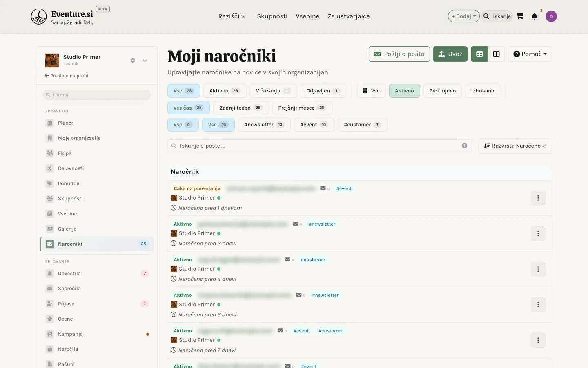This screenshot has width=588, height=368.
Task: Open user avatar D menu
Action: [x=551, y=16]
